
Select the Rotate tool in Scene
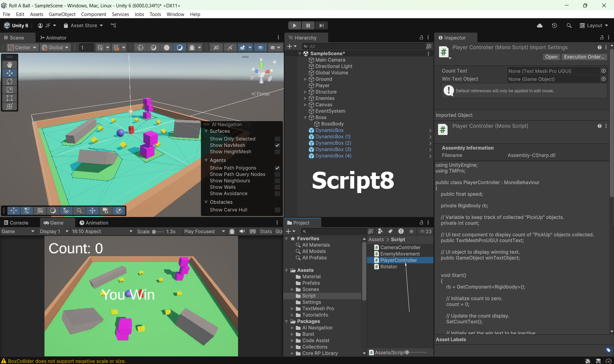10,81
